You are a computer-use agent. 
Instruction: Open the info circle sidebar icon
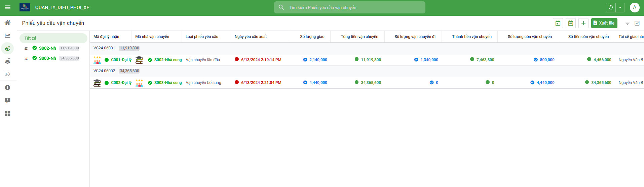tap(7, 88)
